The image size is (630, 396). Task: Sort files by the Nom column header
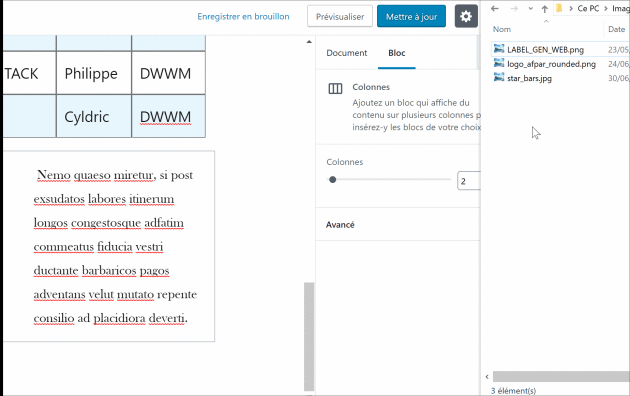click(x=502, y=29)
